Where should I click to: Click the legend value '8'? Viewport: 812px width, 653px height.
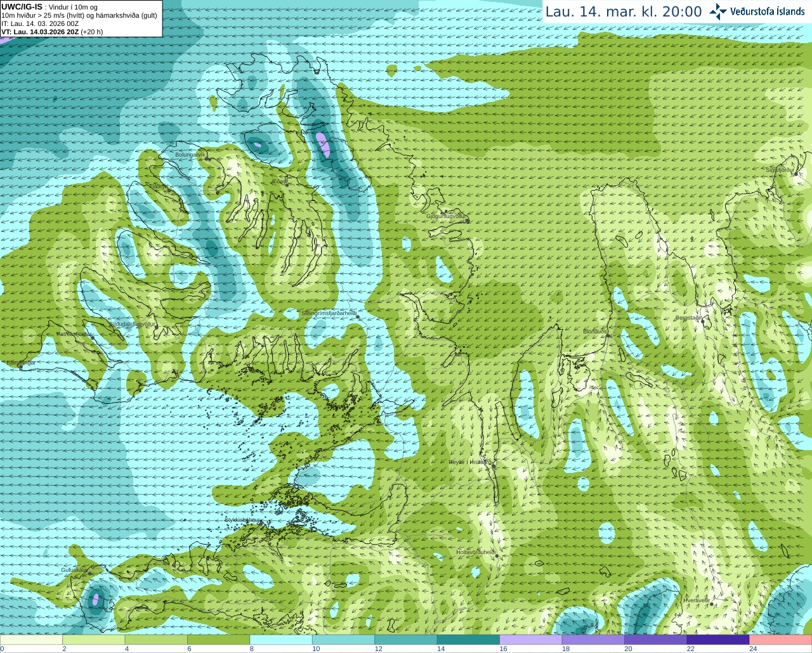coord(251,649)
